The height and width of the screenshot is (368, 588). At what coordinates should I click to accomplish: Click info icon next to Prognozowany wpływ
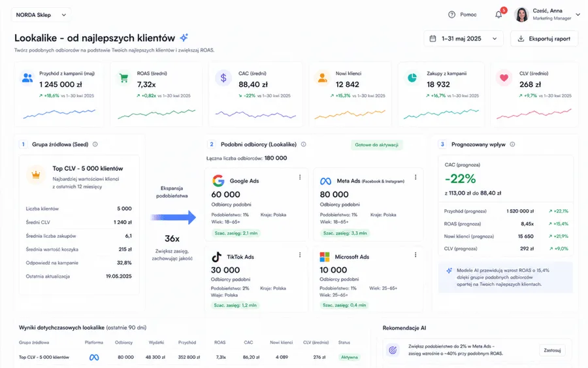512,144
